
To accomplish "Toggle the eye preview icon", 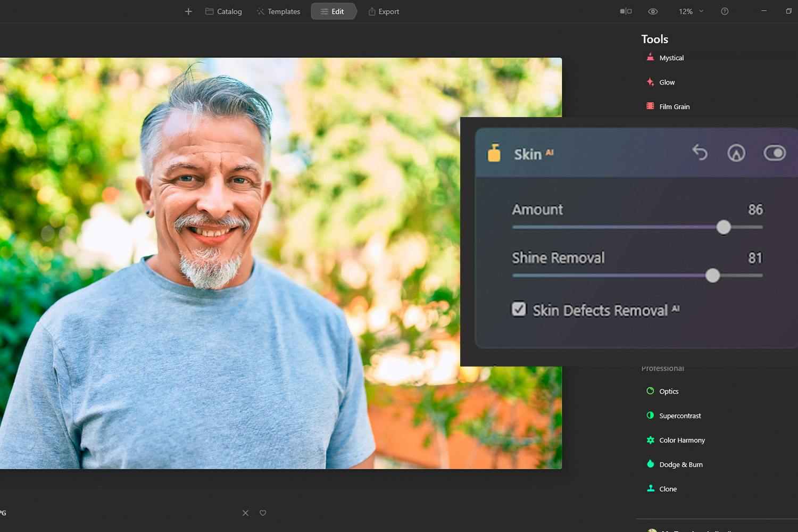I will [653, 11].
